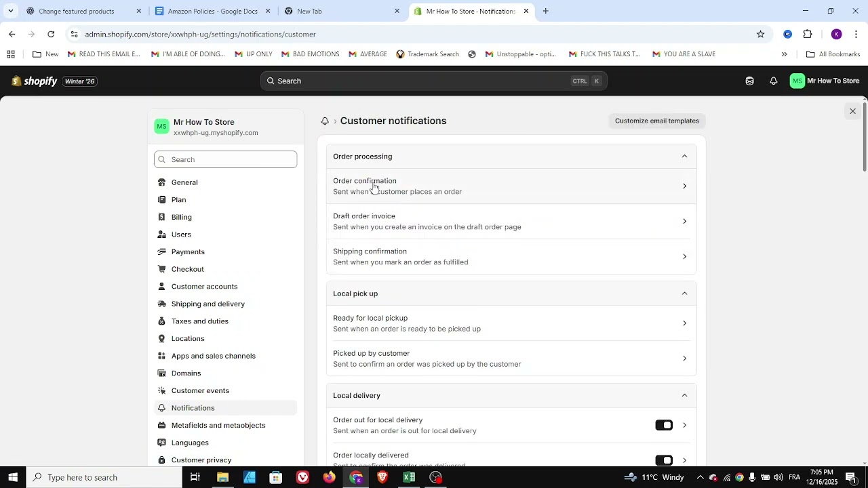Click the Customer events icon

pyautogui.click(x=161, y=390)
